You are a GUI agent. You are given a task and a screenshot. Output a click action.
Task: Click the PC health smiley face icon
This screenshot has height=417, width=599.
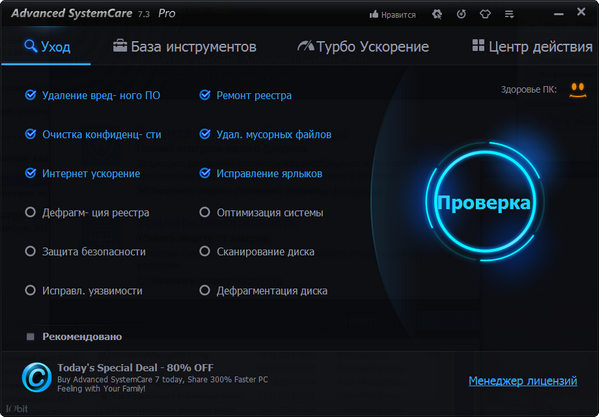click(578, 90)
